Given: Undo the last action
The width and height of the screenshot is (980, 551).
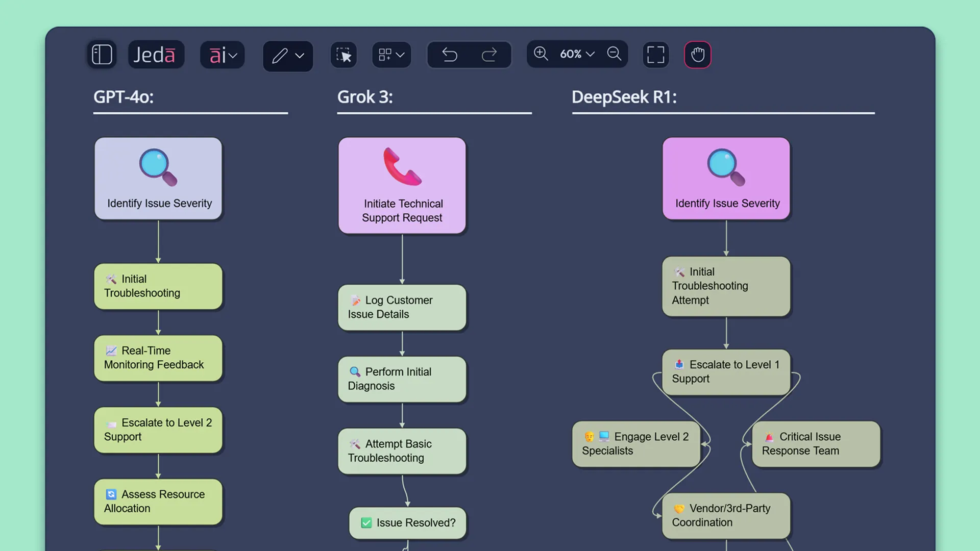Looking at the screenshot, I should click(450, 54).
